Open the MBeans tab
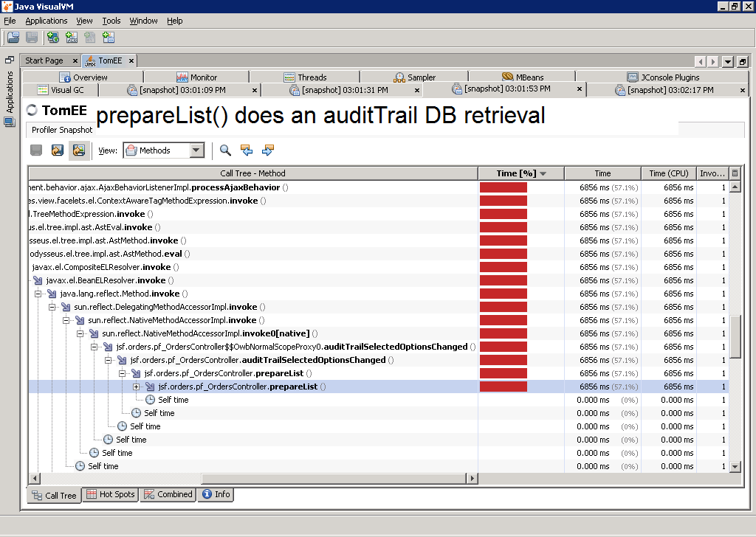The height and width of the screenshot is (537, 756). (523, 77)
